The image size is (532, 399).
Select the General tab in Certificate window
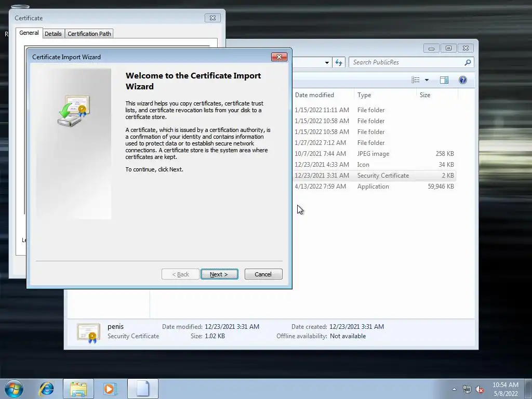(29, 33)
